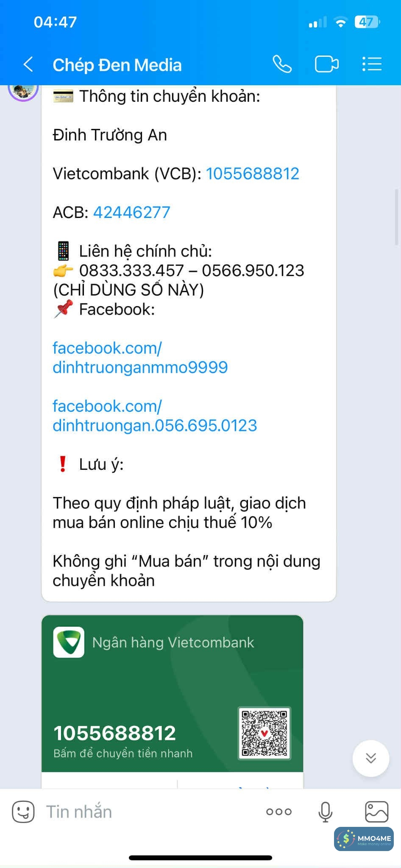Tap Bấm để chuyển tiền nhanh on card

123,753
